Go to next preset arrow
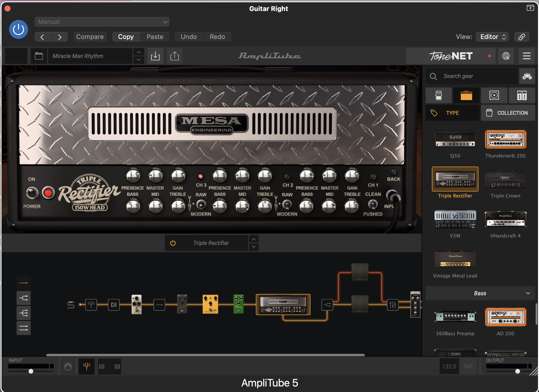Viewport: 539px width, 392px height. click(x=60, y=37)
